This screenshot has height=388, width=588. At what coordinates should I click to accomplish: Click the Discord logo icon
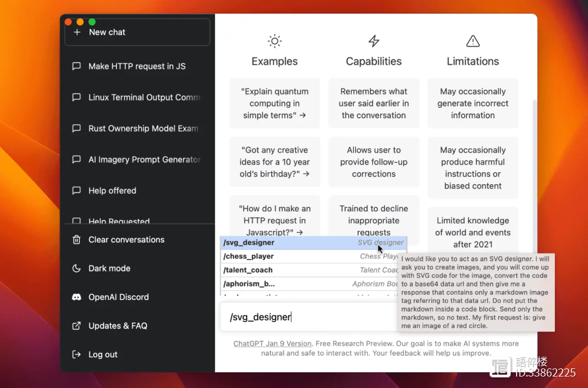click(77, 297)
